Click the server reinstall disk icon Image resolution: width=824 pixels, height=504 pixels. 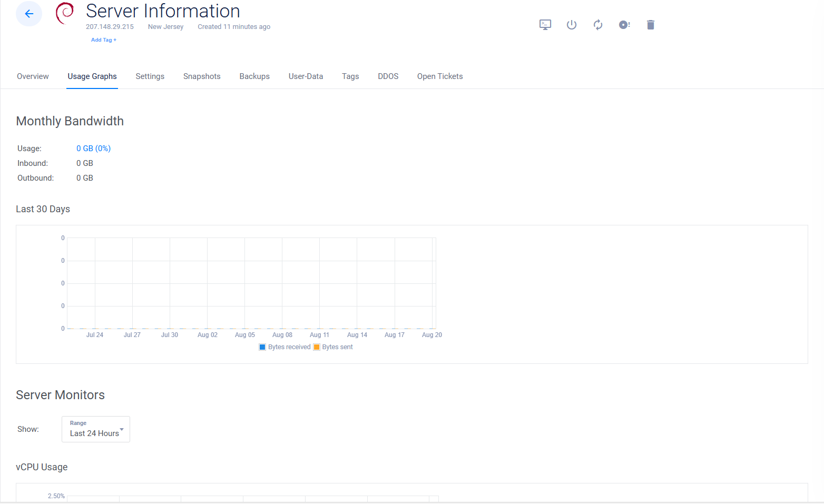click(x=624, y=25)
